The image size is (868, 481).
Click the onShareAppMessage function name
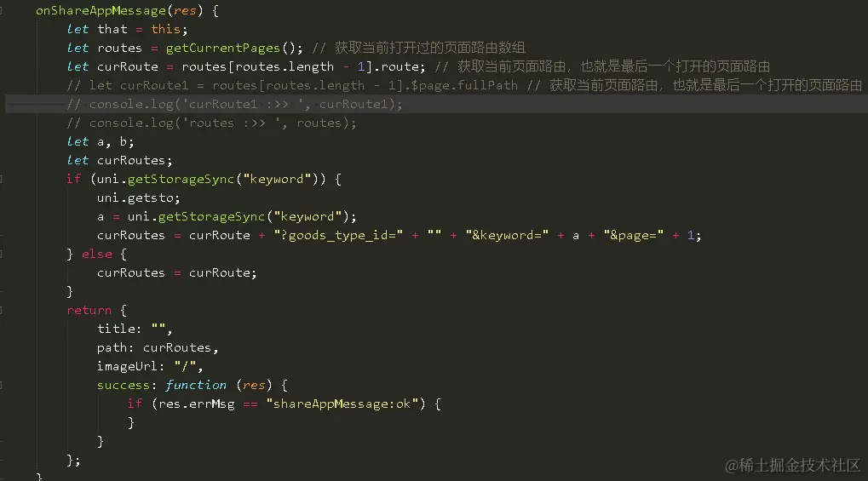click(x=101, y=10)
